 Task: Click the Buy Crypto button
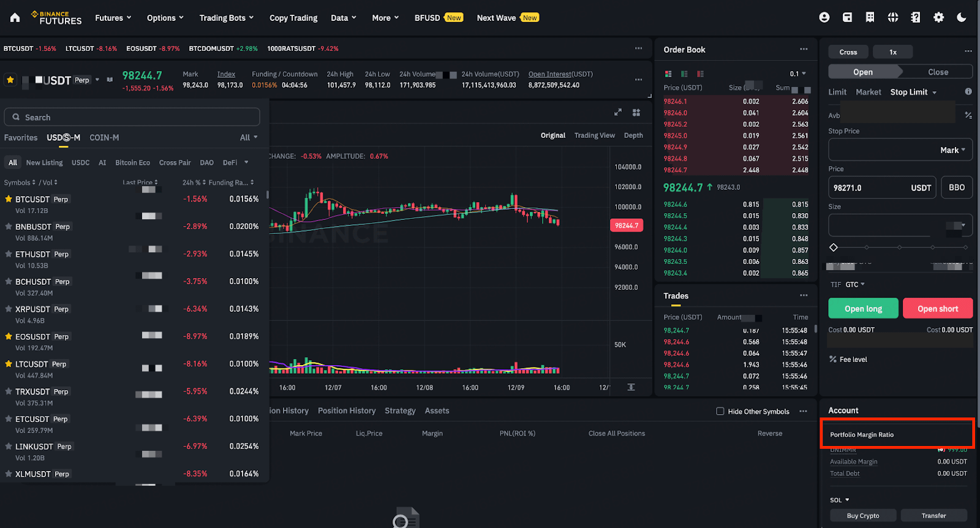863,515
